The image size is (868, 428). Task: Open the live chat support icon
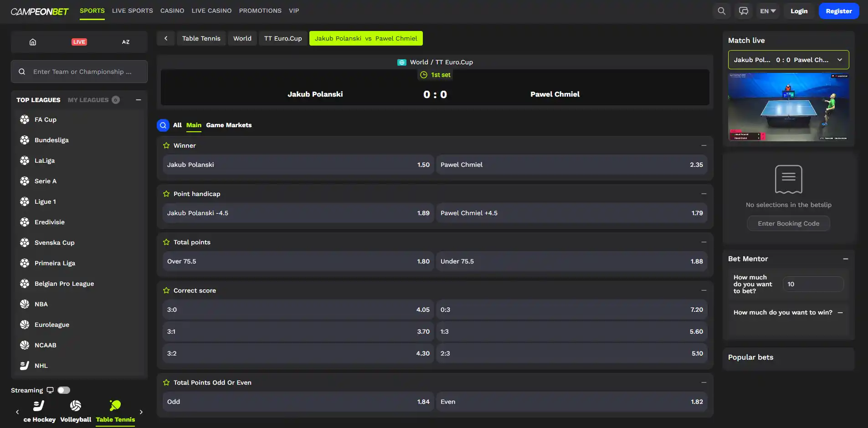coord(744,11)
